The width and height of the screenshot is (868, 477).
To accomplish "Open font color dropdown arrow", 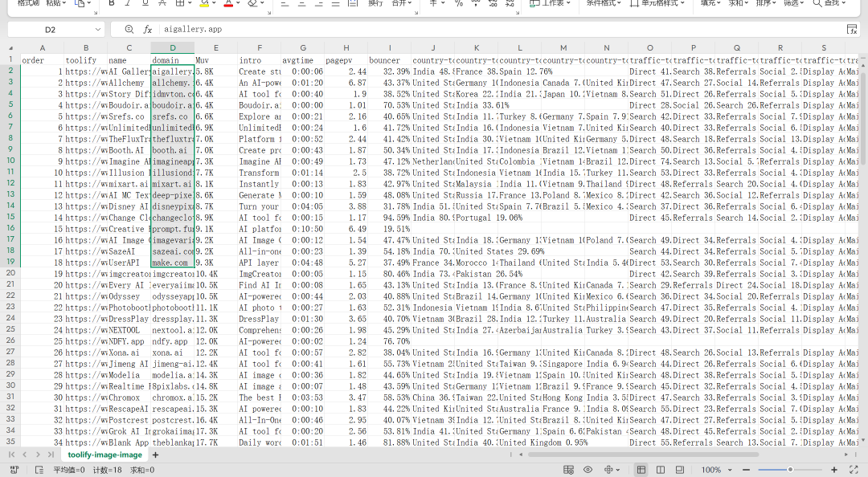I will pyautogui.click(x=238, y=4).
